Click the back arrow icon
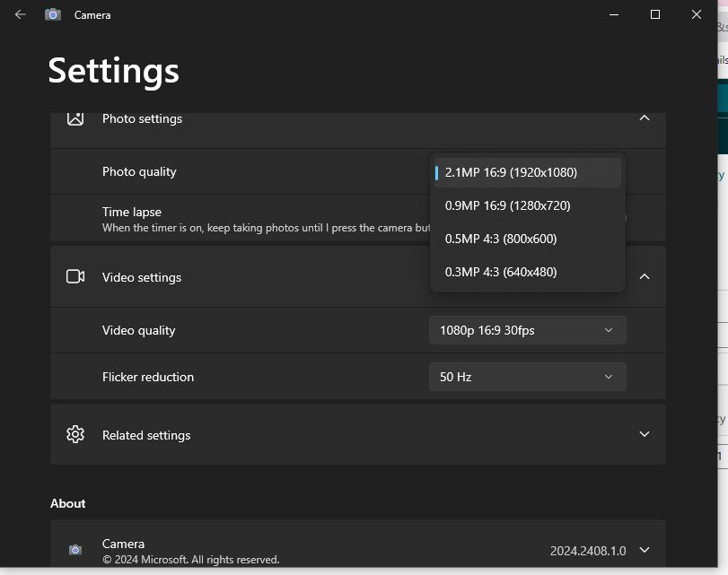The image size is (728, 575). (x=21, y=14)
